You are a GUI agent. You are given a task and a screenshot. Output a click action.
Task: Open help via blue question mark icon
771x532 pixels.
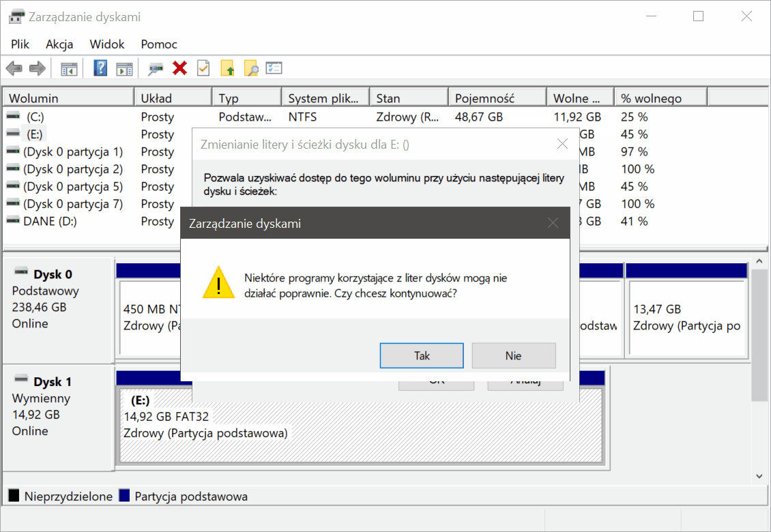tap(100, 68)
